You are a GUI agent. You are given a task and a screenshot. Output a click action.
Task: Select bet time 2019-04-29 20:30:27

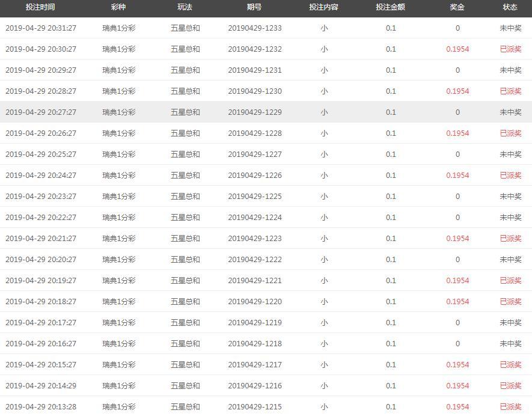(x=41, y=49)
